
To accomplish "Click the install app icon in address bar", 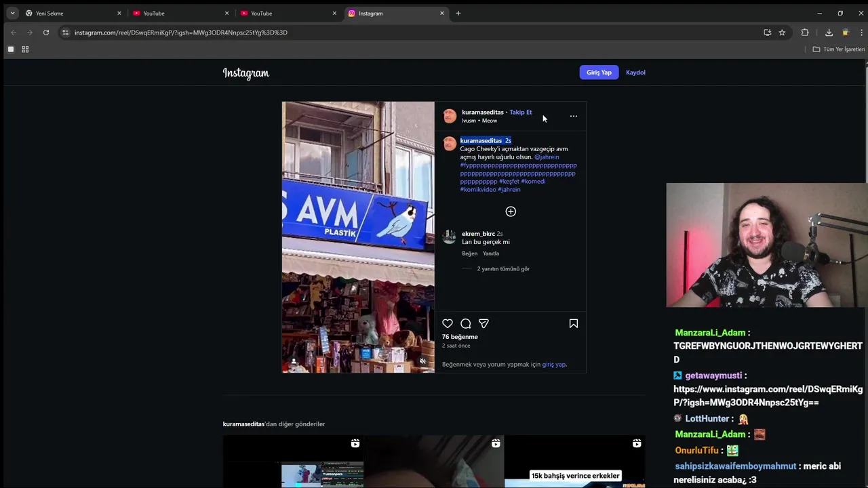I will [768, 33].
